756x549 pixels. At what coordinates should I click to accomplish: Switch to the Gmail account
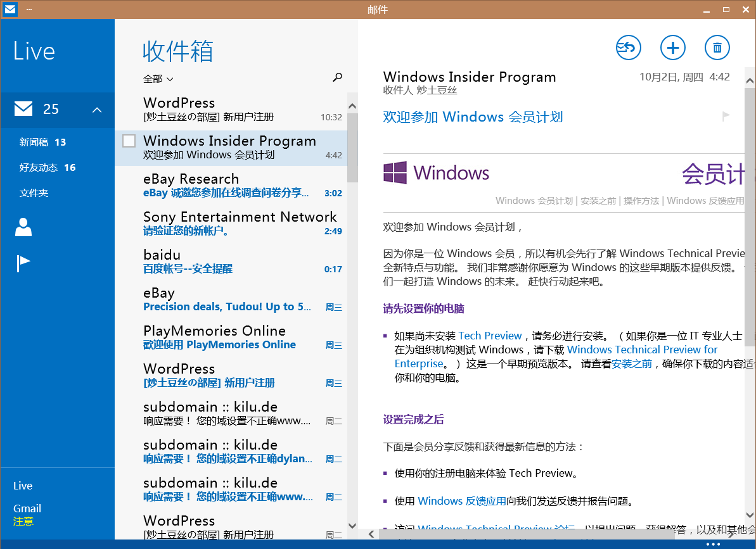27,508
